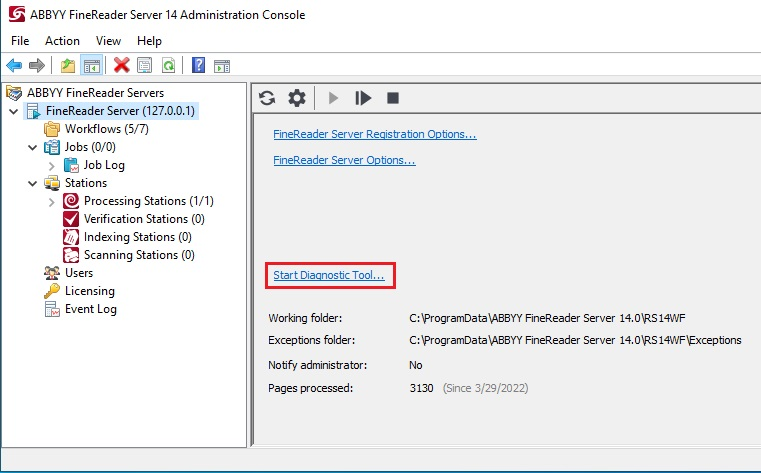The height and width of the screenshot is (473, 761).
Task: Click the Stations computers icon
Action: click(52, 183)
